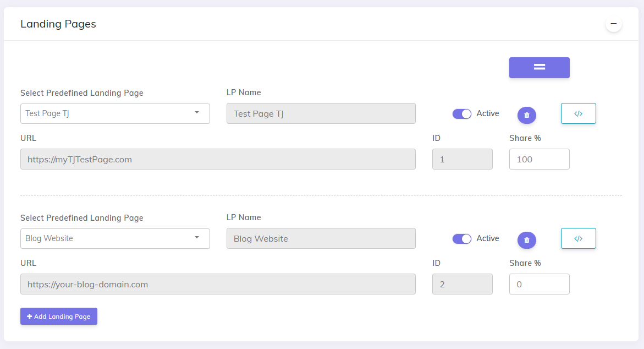This screenshot has height=349, width=644.
Task: Toggle Active switch for Blog Website
Action: 462,239
